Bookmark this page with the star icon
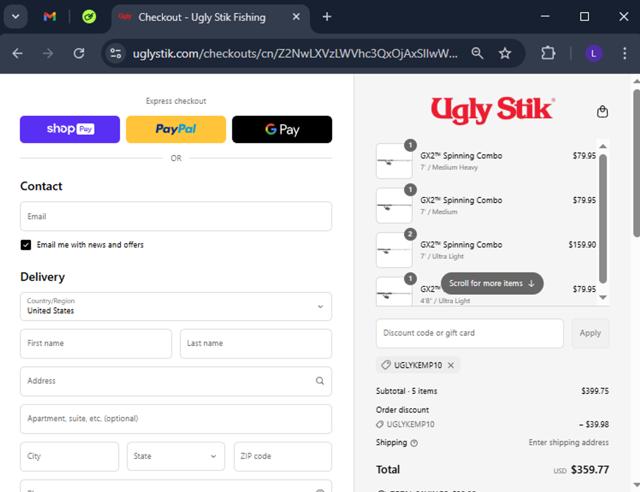Screen dimensions: 640x492 click(505, 53)
